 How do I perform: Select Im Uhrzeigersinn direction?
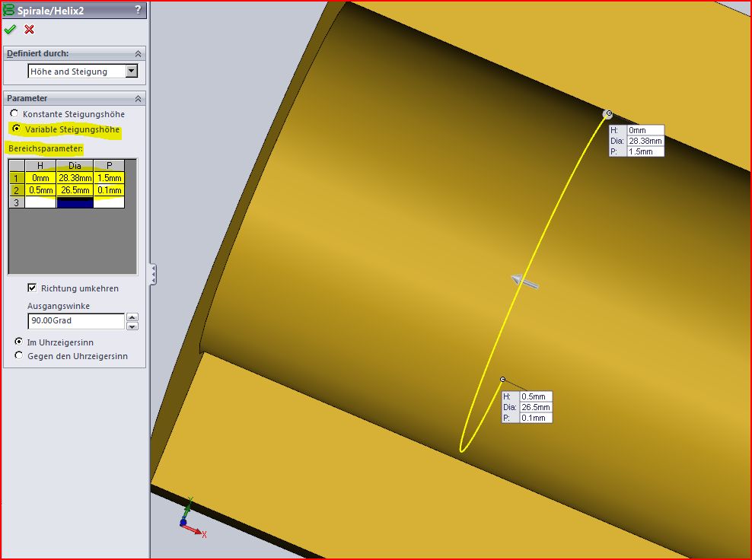(x=19, y=342)
